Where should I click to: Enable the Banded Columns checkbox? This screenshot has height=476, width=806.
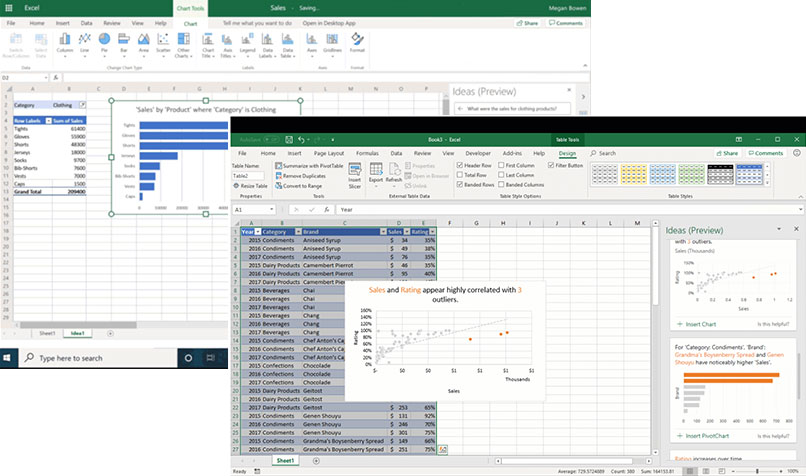[501, 184]
